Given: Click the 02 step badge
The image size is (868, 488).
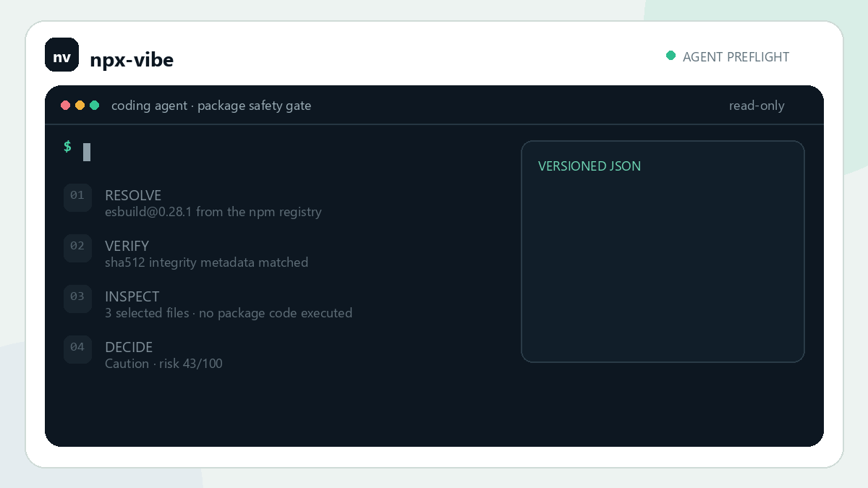Looking at the screenshot, I should pos(77,248).
